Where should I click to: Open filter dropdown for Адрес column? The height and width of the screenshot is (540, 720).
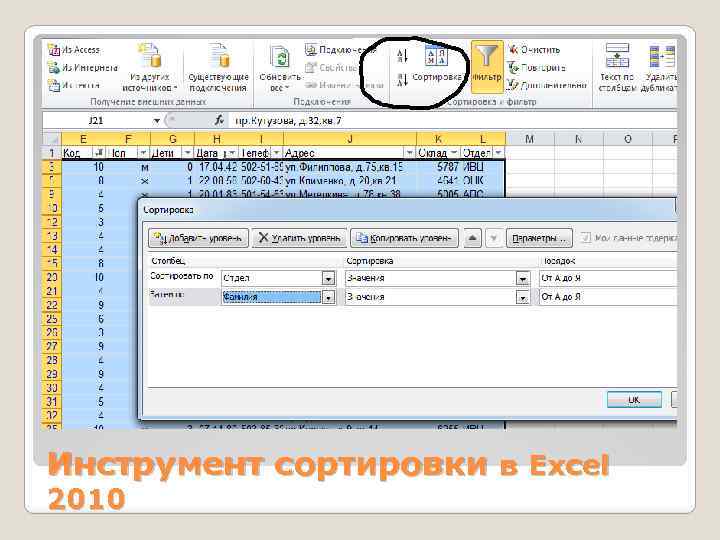pyautogui.click(x=409, y=152)
